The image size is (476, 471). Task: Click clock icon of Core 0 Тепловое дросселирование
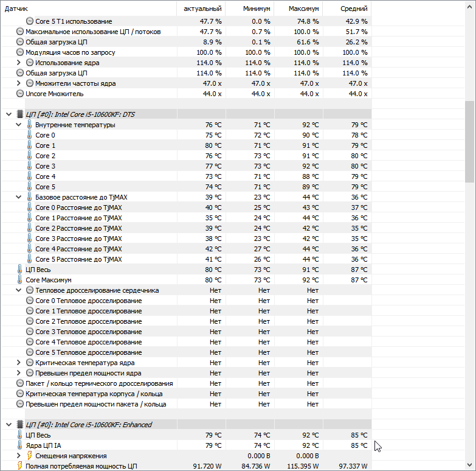coord(29,301)
